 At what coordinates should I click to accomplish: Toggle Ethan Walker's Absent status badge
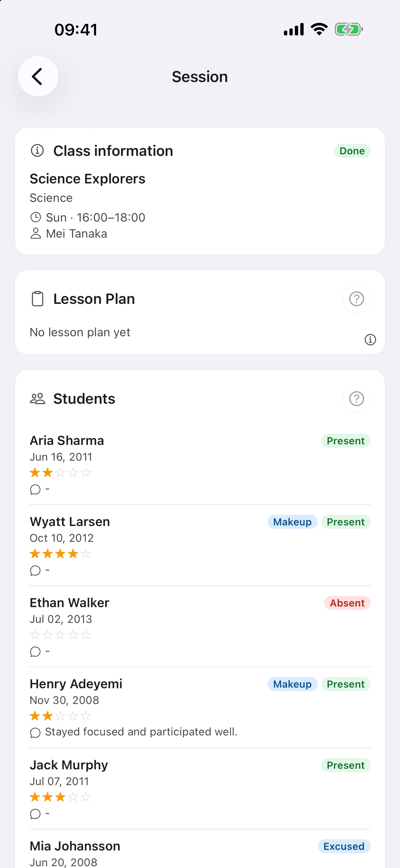347,603
